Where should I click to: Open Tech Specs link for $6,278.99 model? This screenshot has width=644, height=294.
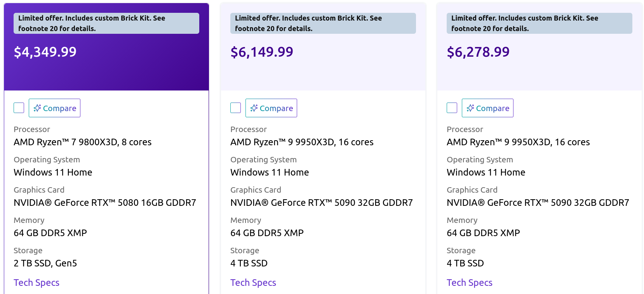(x=470, y=283)
